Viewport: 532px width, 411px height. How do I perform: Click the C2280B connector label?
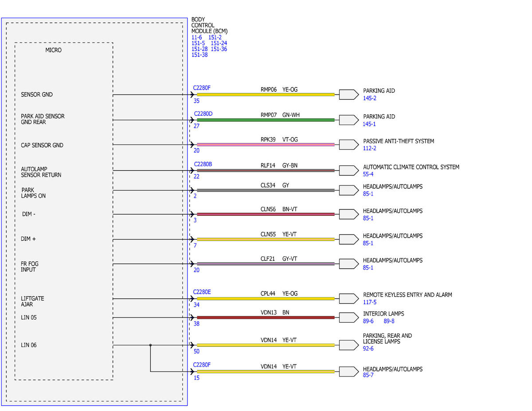coord(203,164)
